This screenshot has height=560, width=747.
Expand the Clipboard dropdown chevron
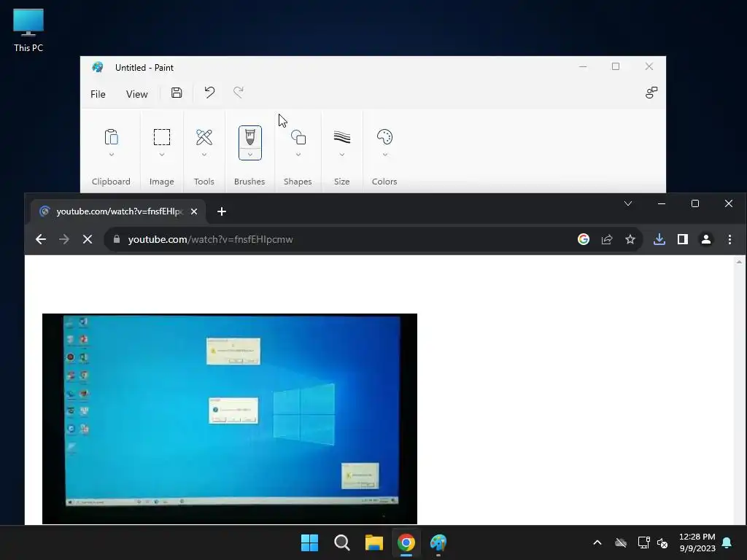[111, 155]
